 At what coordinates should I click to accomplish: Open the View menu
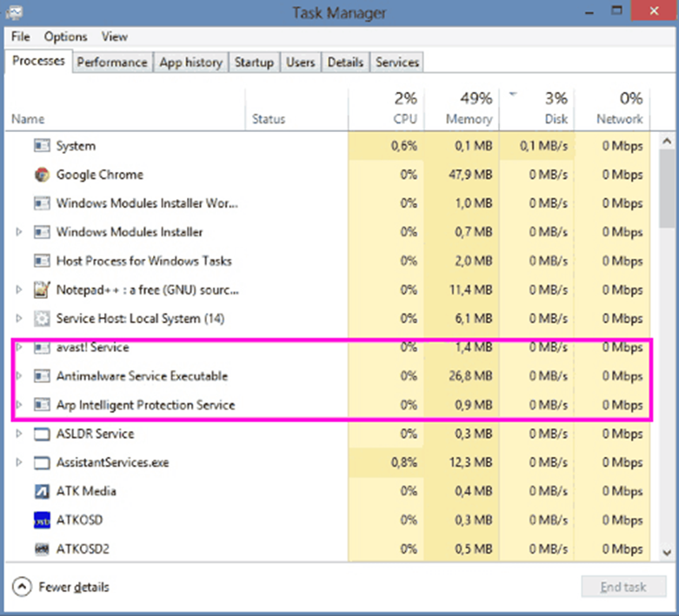[114, 36]
